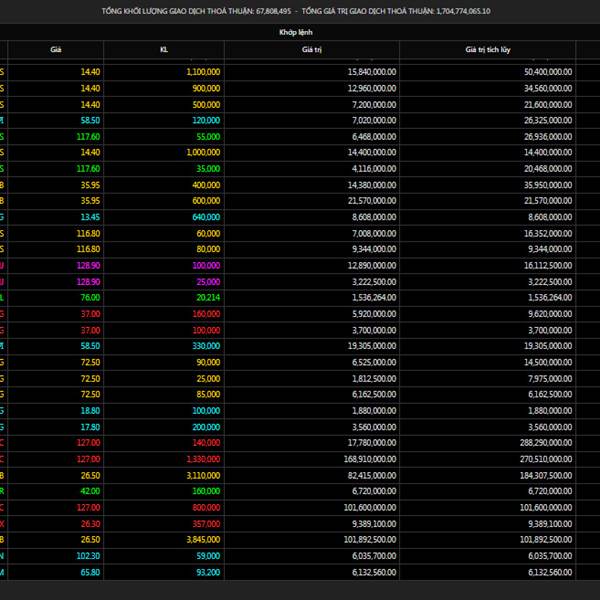The image size is (600, 600).
Task: Click the 400,000 volume cell
Action: pos(206,185)
